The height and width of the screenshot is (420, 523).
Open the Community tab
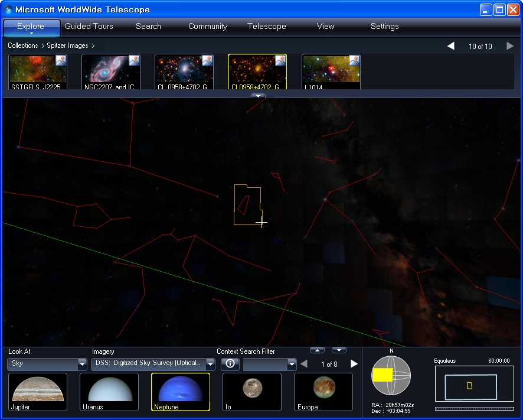click(208, 26)
